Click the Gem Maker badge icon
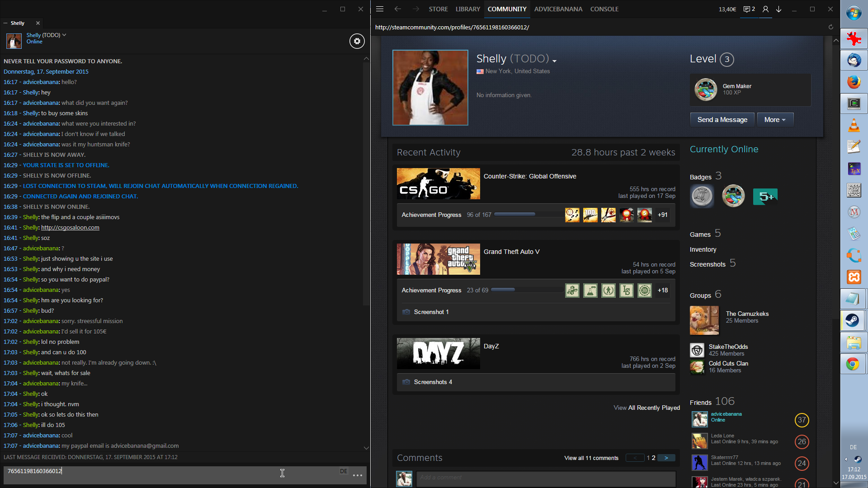 [706, 89]
